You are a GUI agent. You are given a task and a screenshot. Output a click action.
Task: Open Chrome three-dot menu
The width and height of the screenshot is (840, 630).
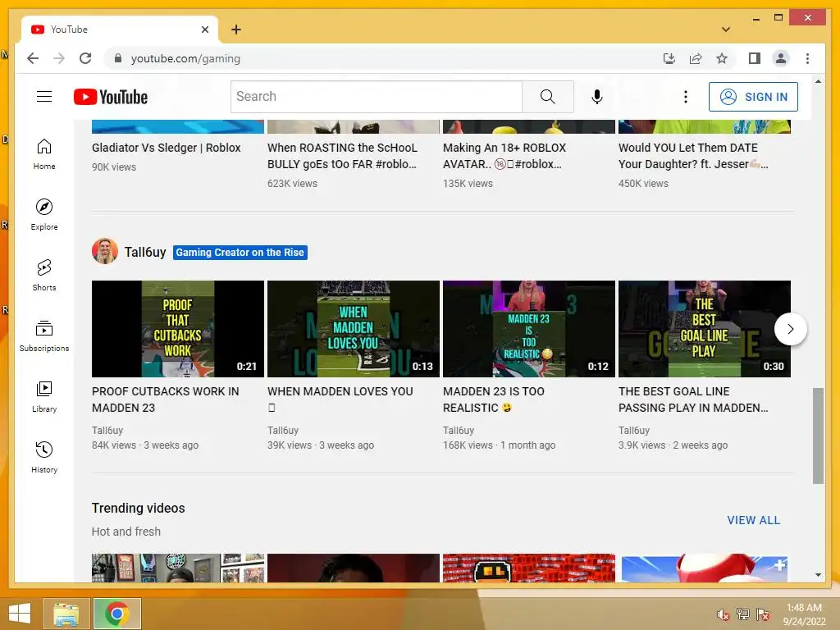pyautogui.click(x=807, y=58)
